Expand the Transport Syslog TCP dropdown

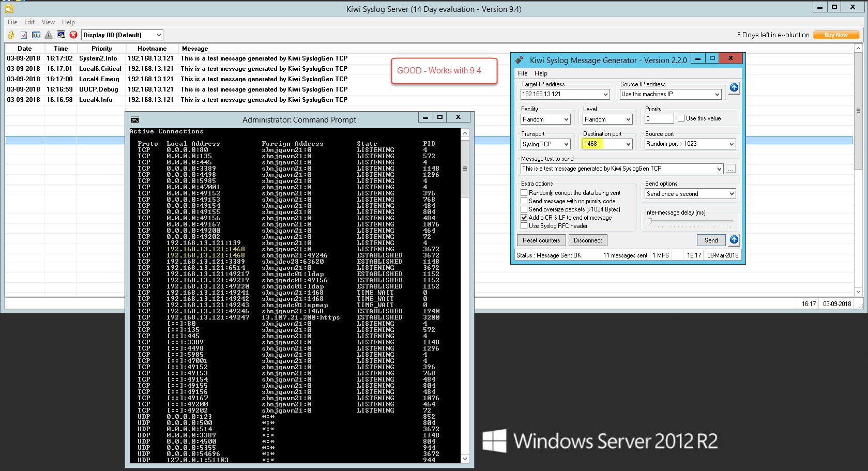pos(545,144)
